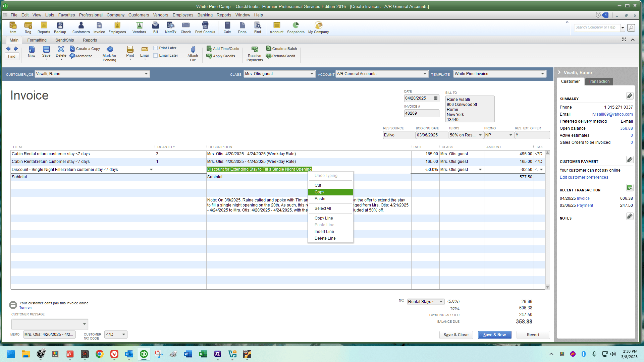Open customer email link rvisalli89@yahoo.com
The height and width of the screenshot is (362, 644).
click(612, 114)
